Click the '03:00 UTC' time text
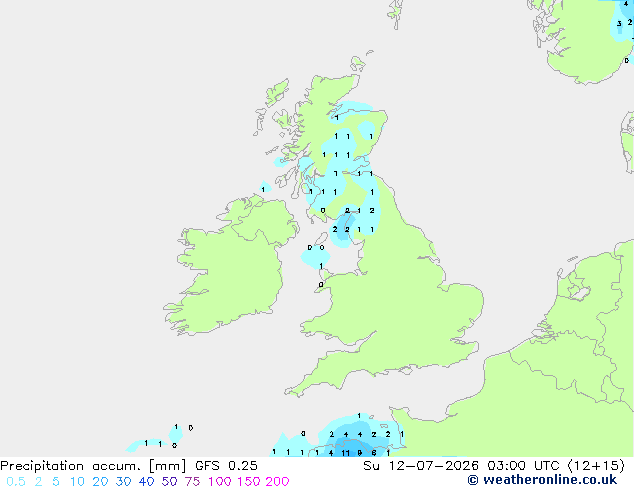This screenshot has width=634, height=490. (x=523, y=466)
